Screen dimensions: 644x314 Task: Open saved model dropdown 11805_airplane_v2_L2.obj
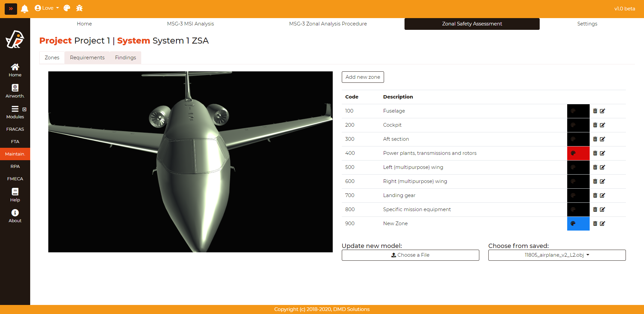coord(557,255)
